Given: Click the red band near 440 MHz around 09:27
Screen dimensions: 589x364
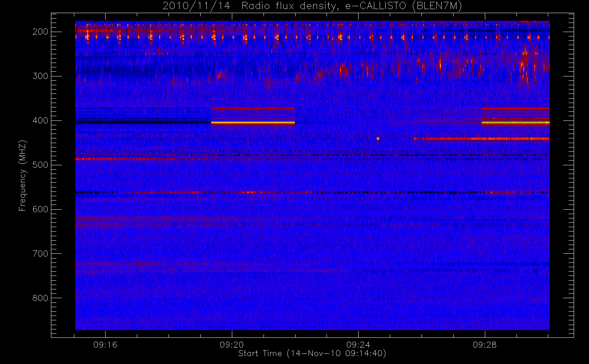Looking at the screenshot, I should coord(482,139).
